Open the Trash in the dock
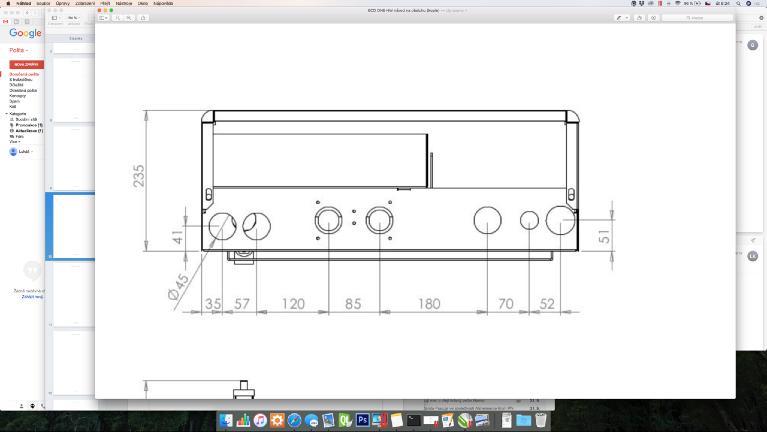Screen dimensions: 767x432 pyautogui.click(x=541, y=420)
